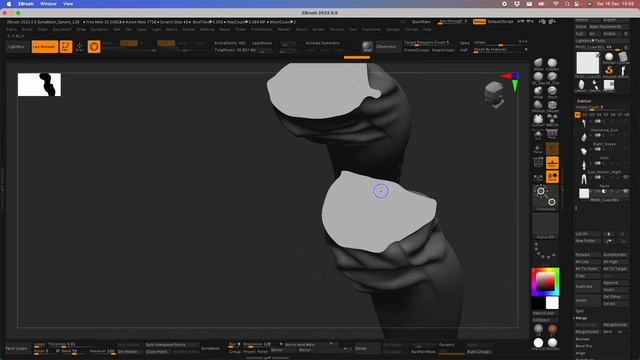Click the Wi-Fi status icon
The height and width of the screenshot is (360, 640).
(x=556, y=4)
